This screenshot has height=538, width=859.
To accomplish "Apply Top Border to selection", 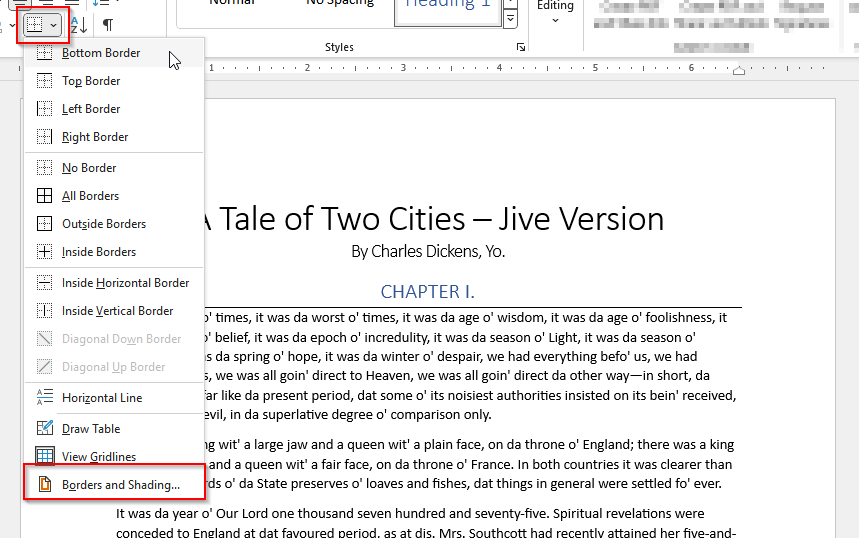I will coord(90,81).
